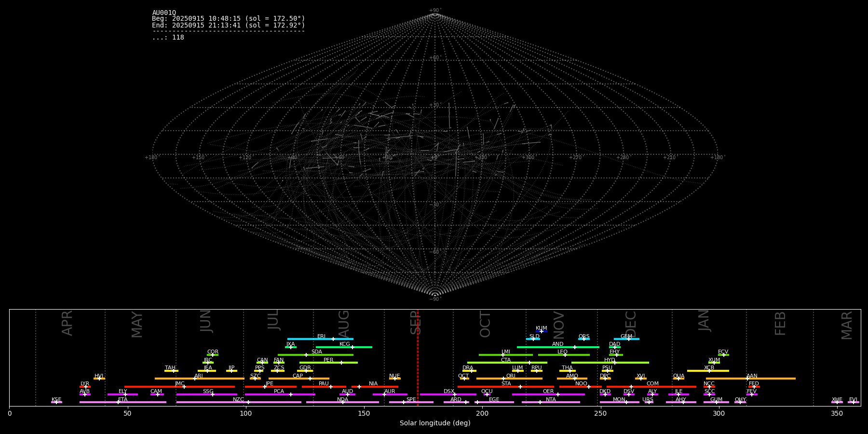Click the red JMC activity bar
Screen dimensions: 868x434
pos(180,386)
